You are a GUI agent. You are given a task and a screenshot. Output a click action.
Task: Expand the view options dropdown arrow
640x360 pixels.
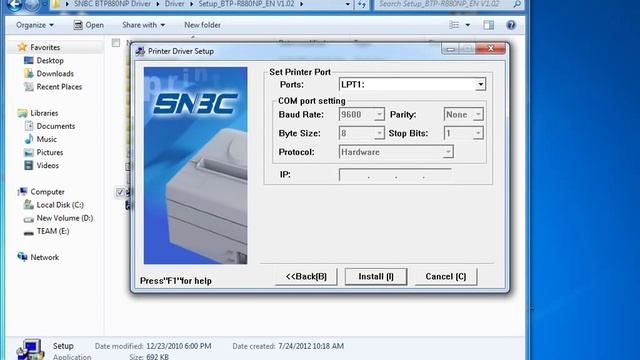pyautogui.click(x=468, y=25)
